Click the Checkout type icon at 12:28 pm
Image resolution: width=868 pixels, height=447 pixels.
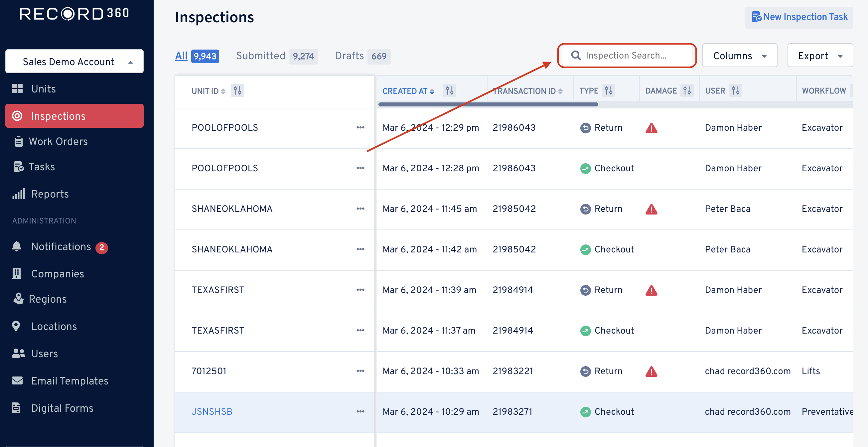[585, 169]
